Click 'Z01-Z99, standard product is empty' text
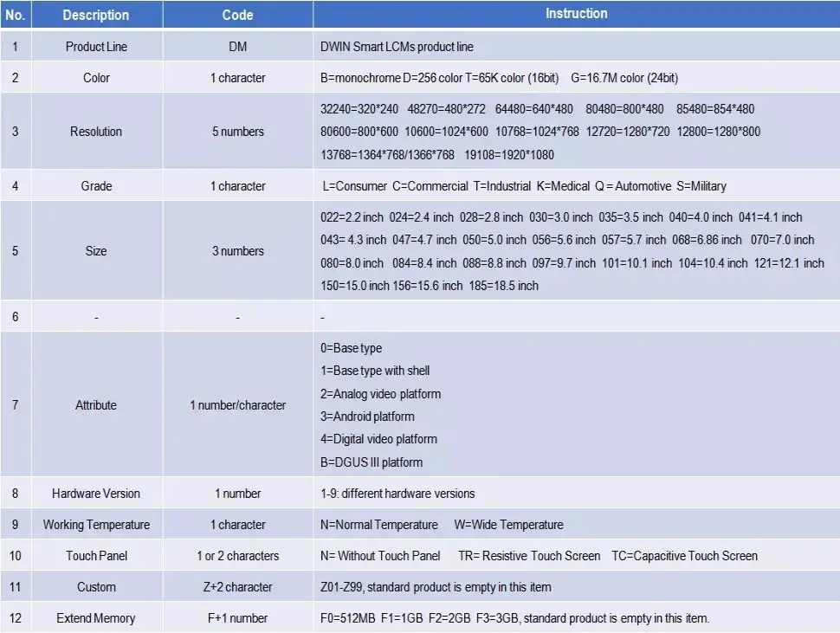 (408, 587)
